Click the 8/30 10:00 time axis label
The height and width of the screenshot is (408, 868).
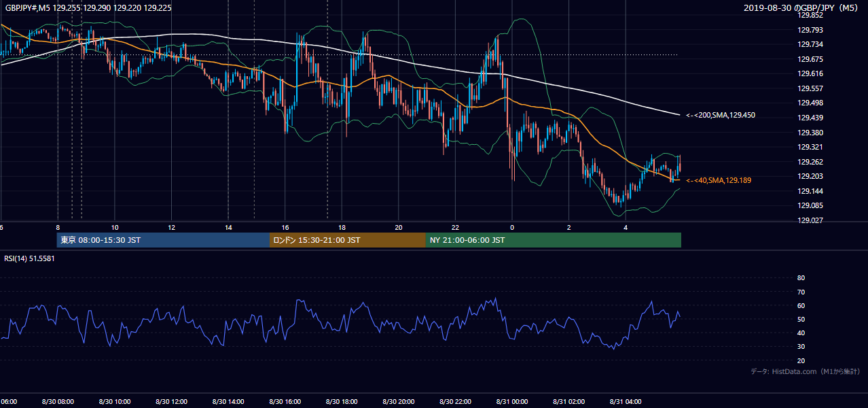115,401
